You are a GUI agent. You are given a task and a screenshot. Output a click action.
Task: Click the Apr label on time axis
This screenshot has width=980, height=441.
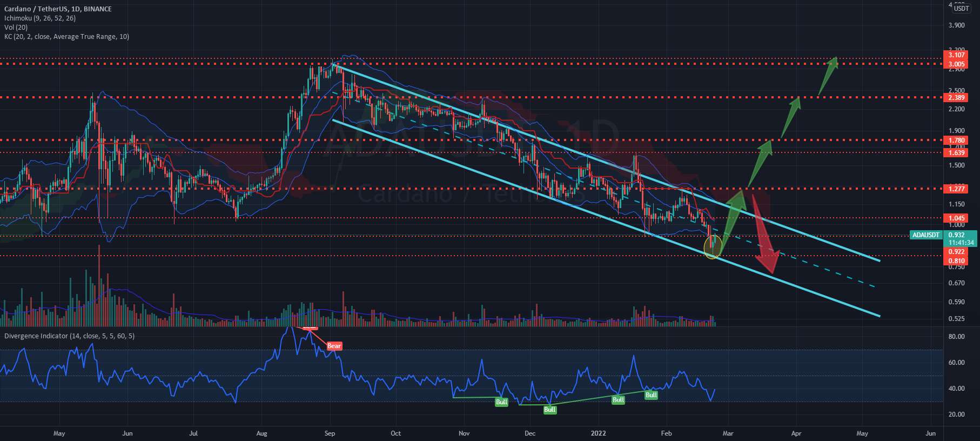tap(796, 433)
